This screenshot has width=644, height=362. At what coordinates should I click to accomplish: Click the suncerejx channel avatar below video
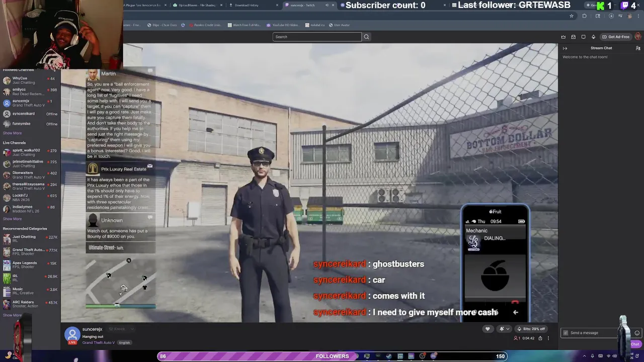point(72,334)
